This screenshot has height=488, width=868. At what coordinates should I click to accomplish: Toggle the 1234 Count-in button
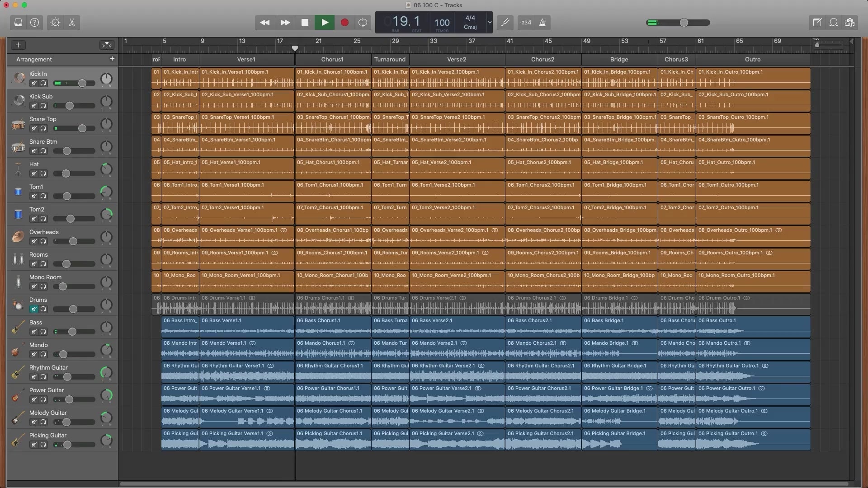[x=525, y=23]
